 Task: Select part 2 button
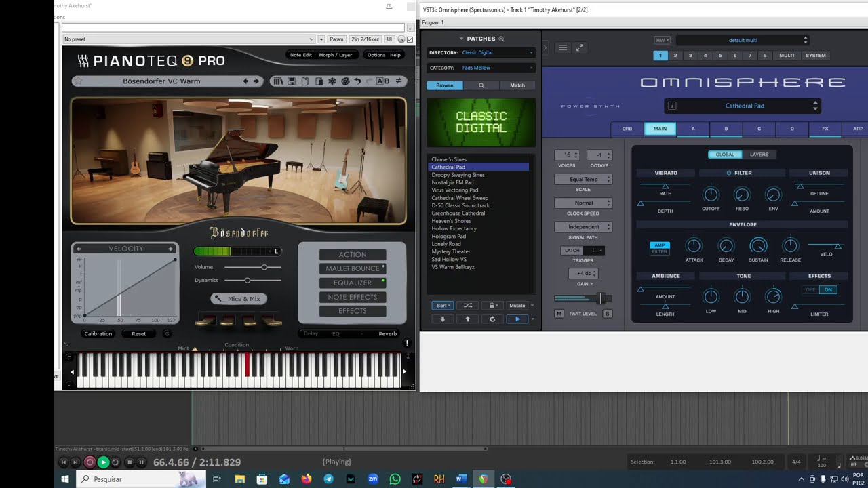[x=675, y=56]
